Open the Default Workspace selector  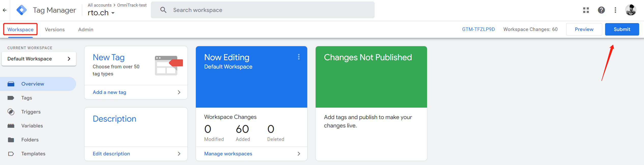pyautogui.click(x=39, y=59)
